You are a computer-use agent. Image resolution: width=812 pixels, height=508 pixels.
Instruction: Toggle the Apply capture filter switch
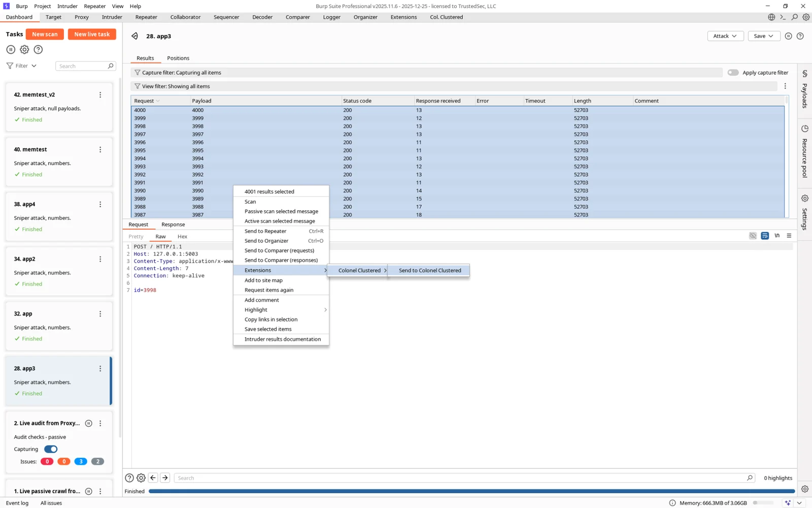(x=733, y=73)
